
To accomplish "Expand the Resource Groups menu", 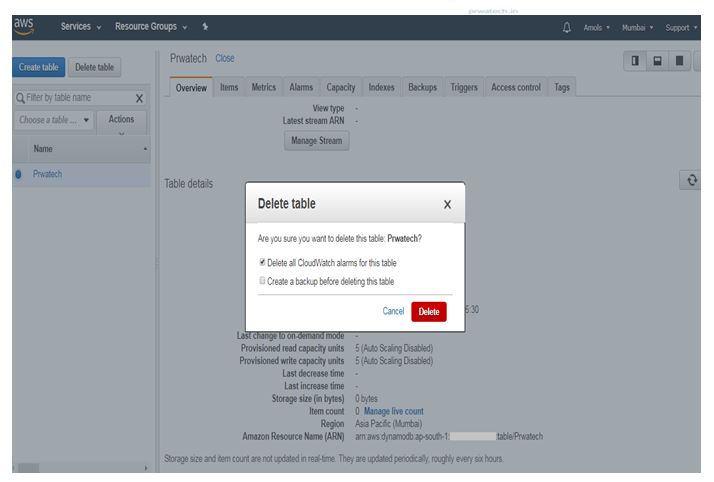I will coord(151,27).
